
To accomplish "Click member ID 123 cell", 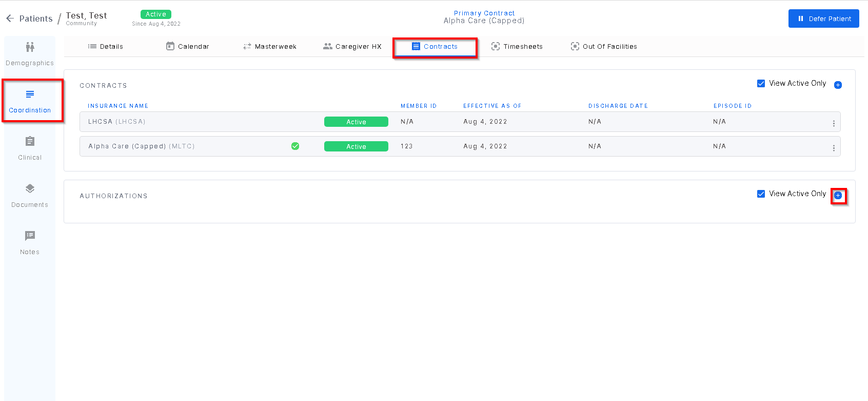I will (x=407, y=146).
